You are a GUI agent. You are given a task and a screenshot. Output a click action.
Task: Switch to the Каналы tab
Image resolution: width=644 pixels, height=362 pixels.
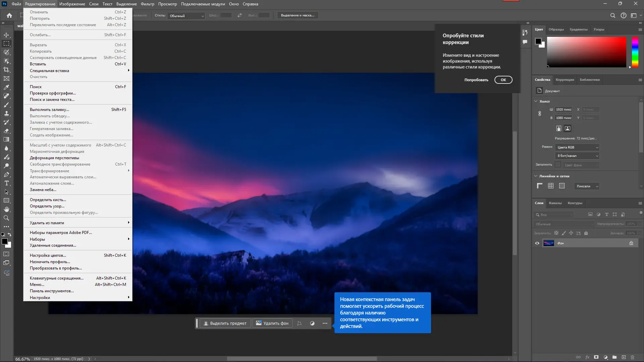pyautogui.click(x=555, y=203)
